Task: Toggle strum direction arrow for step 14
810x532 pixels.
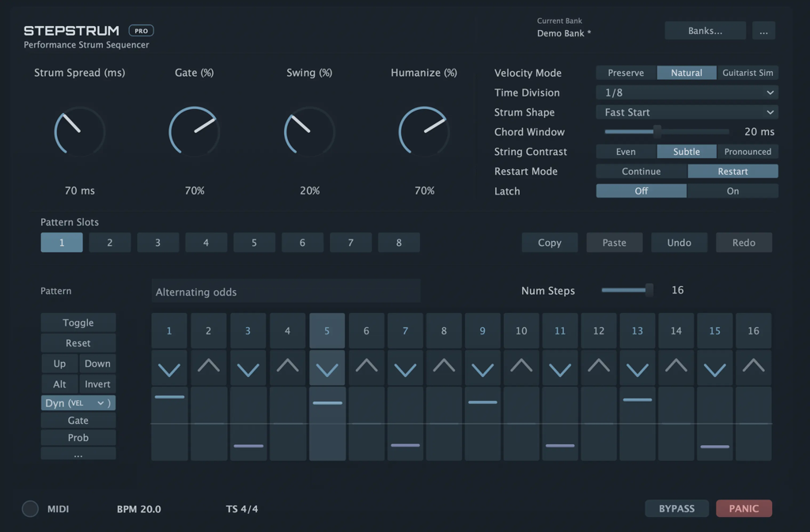Action: click(676, 368)
